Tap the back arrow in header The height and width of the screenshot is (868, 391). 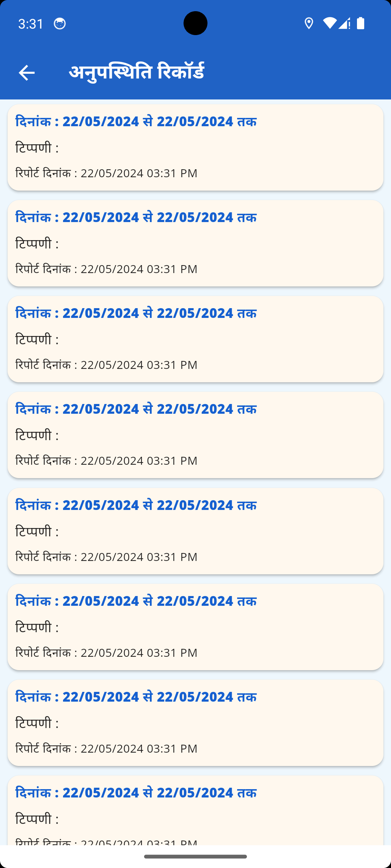tap(26, 73)
